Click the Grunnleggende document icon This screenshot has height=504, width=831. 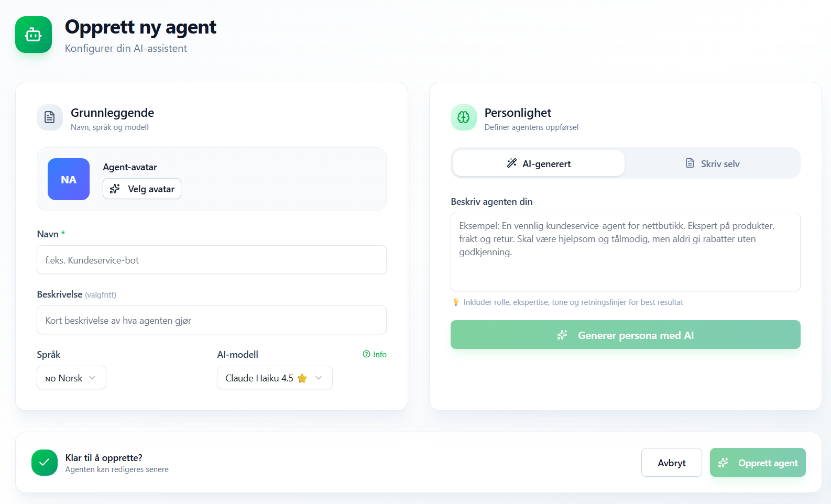(x=50, y=117)
